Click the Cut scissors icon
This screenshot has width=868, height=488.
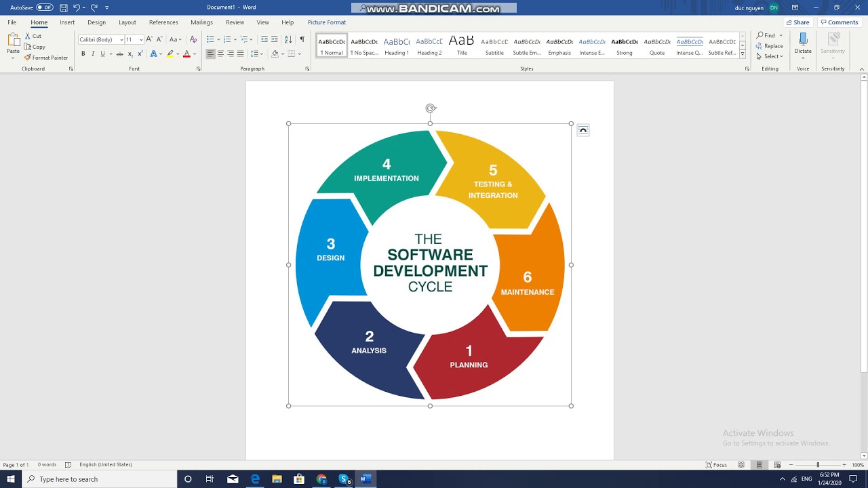tap(28, 36)
